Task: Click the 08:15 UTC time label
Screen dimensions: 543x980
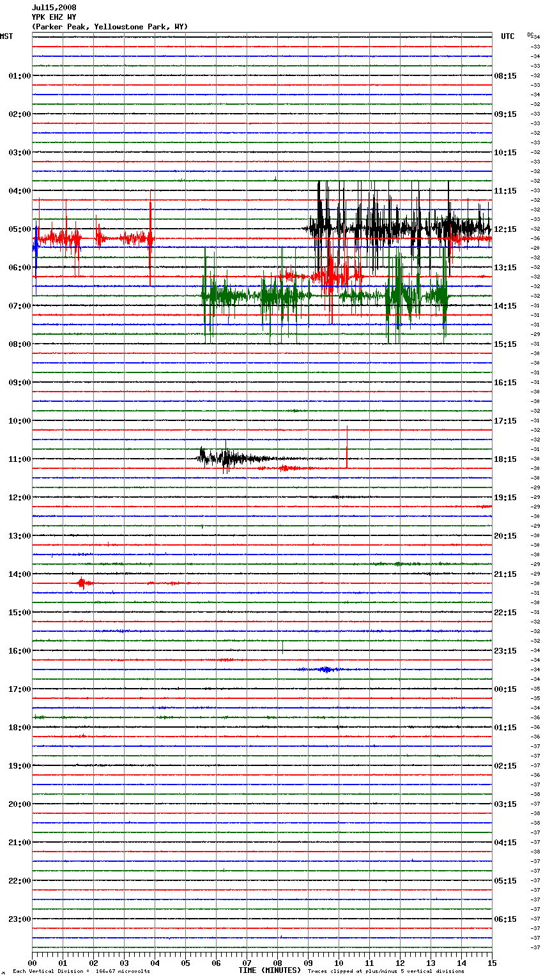Action: click(x=505, y=76)
